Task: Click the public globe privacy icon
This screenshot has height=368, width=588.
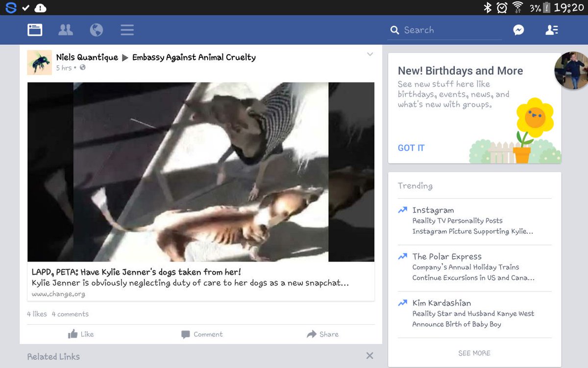Action: coord(83,68)
